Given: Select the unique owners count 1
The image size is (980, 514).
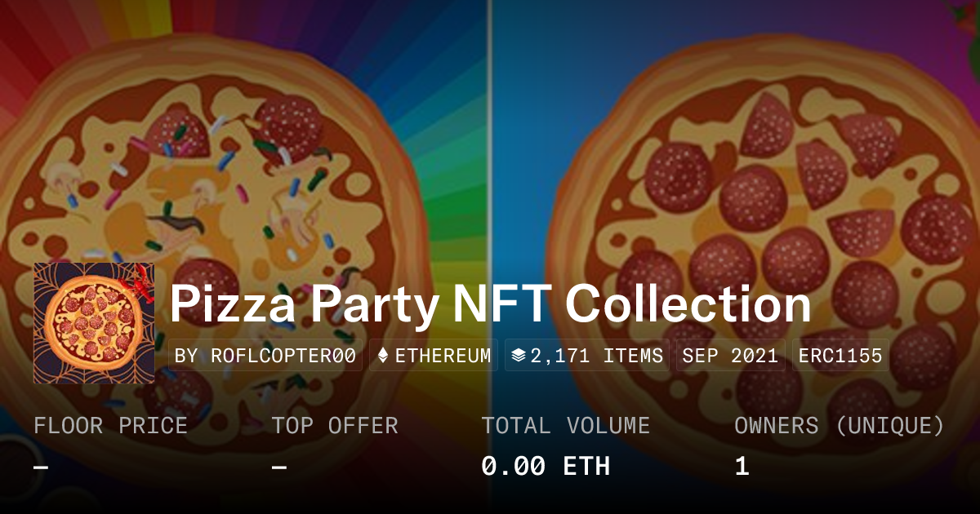Looking at the screenshot, I should [742, 467].
